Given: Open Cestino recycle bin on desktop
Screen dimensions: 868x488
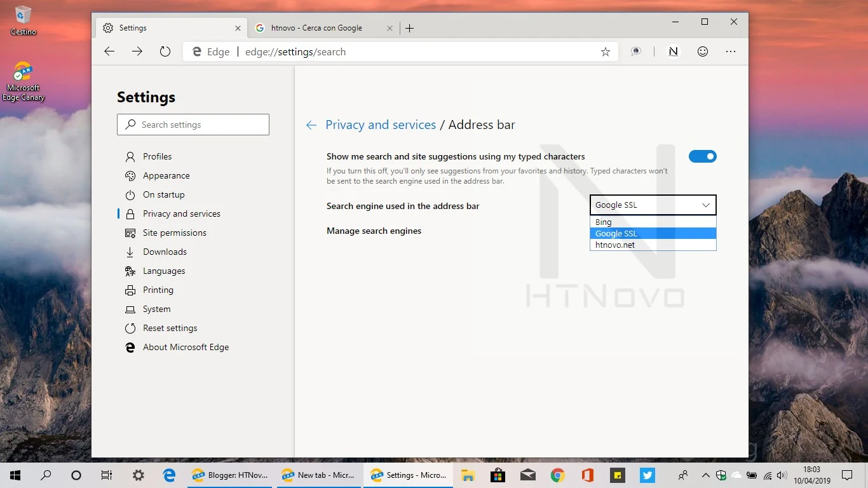Looking at the screenshot, I should (24, 20).
